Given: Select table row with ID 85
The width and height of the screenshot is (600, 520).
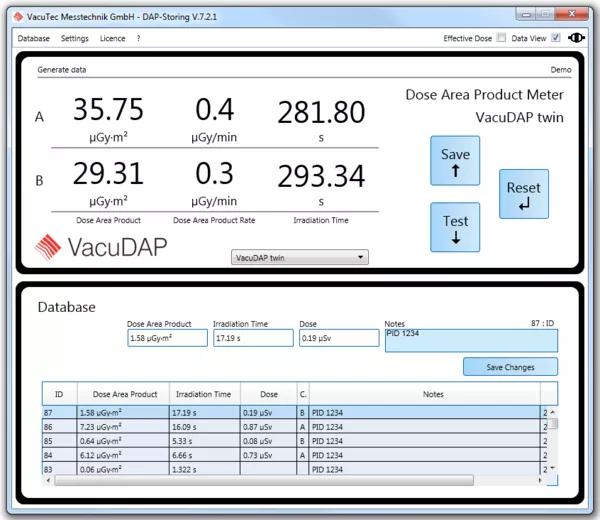Looking at the screenshot, I should 295,441.
